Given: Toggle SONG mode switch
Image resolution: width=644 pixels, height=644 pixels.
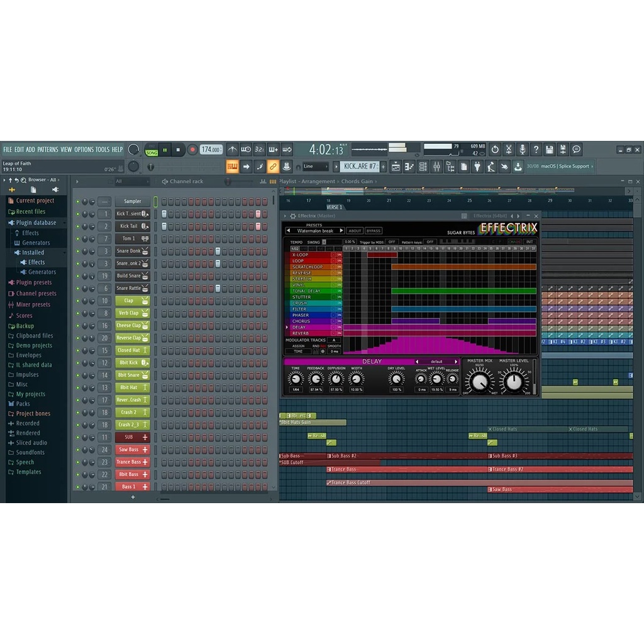Looking at the screenshot, I should tap(152, 153).
